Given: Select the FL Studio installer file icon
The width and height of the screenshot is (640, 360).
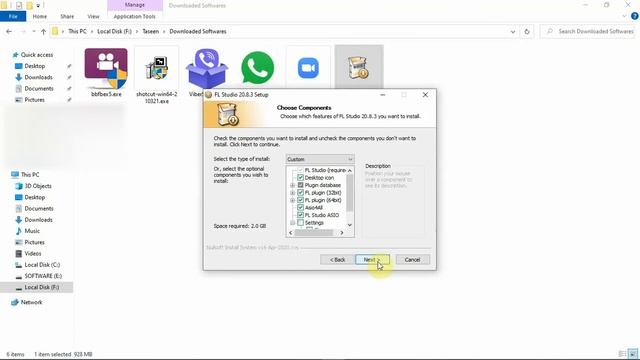Looking at the screenshot, I should tap(359, 67).
